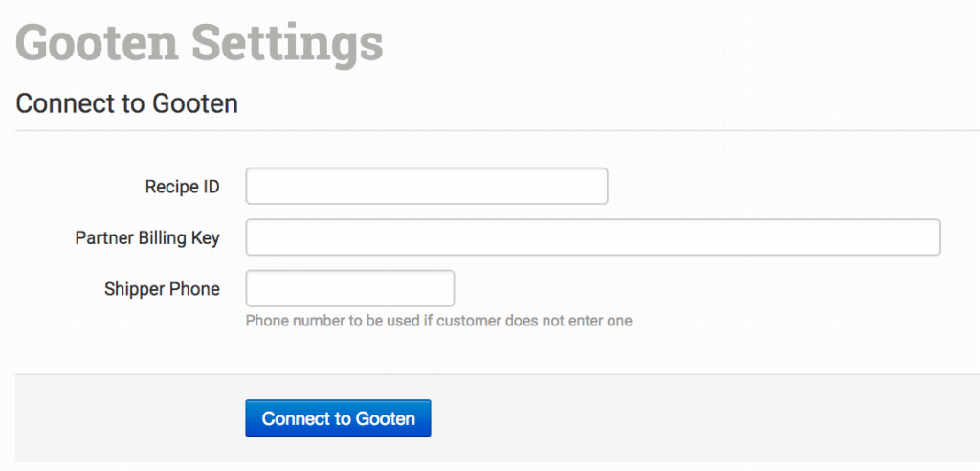Click the Connect to Gooten section heading
Viewport: 980px width, 471px height.
point(126,102)
